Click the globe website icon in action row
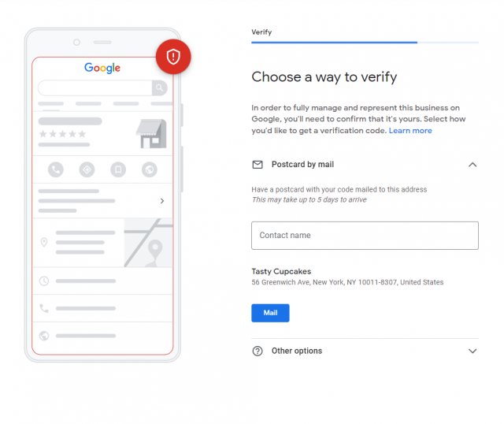The width and height of the screenshot is (504, 424). pos(150,169)
